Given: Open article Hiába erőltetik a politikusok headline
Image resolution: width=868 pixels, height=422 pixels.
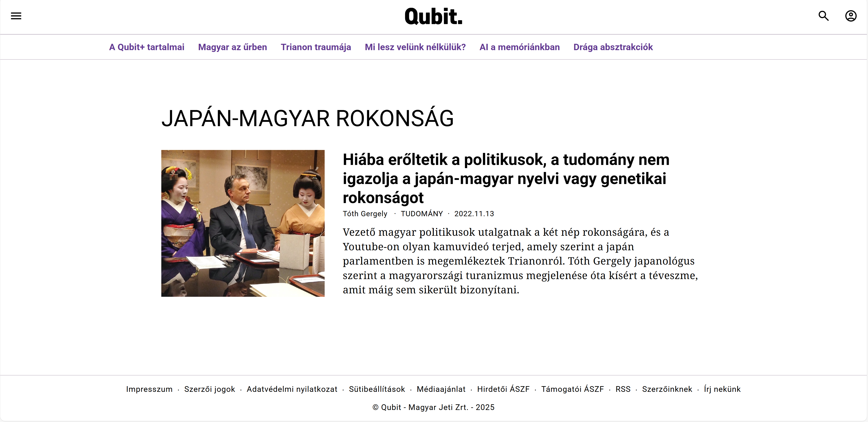Looking at the screenshot, I should 506,178.
